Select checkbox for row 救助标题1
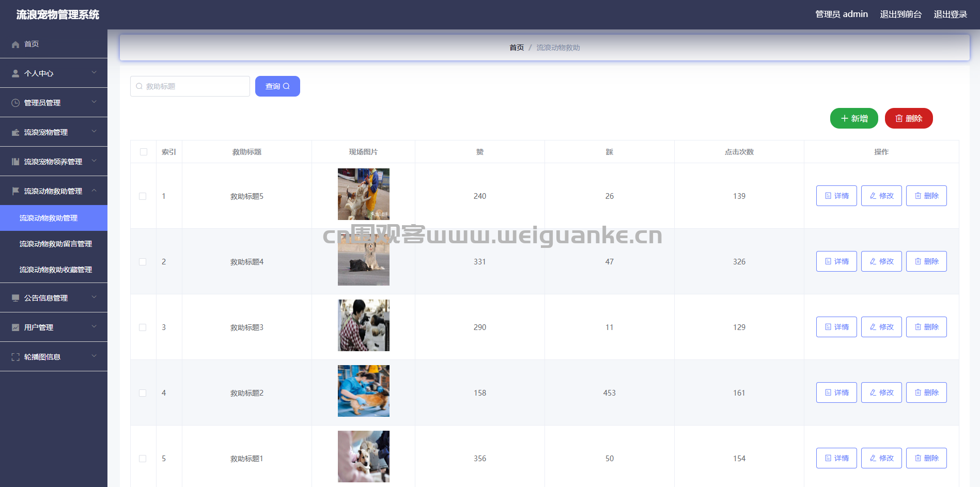980x487 pixels. pyautogui.click(x=143, y=459)
